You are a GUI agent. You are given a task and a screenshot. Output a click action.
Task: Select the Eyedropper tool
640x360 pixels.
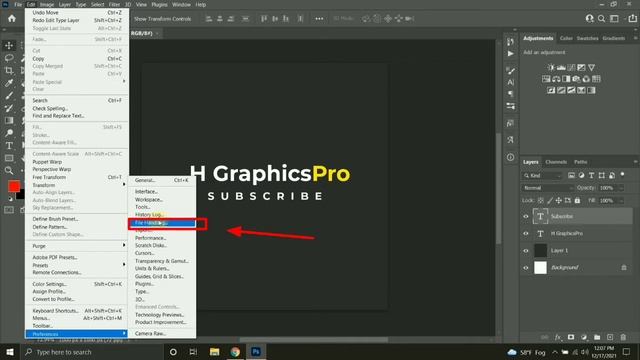[x=9, y=83]
